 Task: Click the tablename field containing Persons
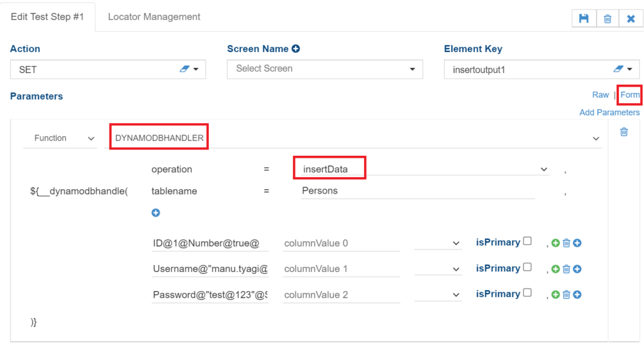click(418, 191)
